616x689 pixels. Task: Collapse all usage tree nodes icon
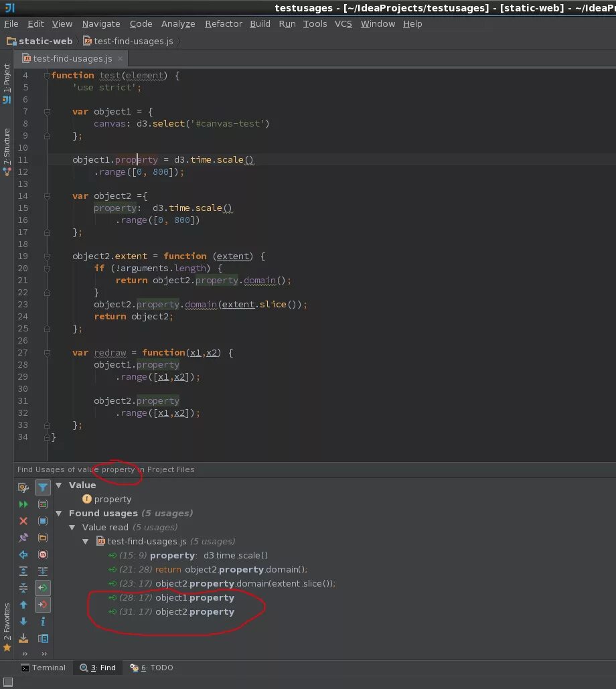pos(23,588)
